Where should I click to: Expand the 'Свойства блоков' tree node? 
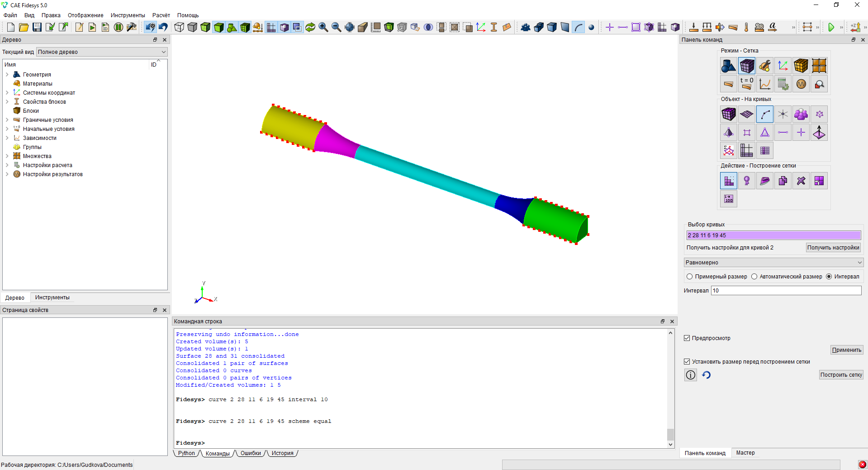point(7,102)
